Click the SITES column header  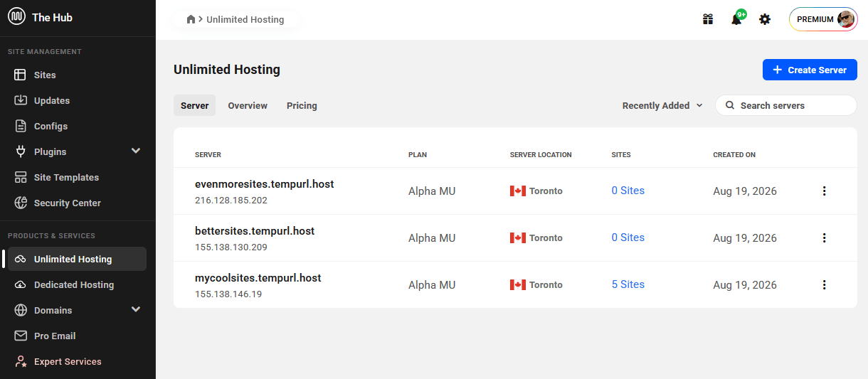(621, 154)
